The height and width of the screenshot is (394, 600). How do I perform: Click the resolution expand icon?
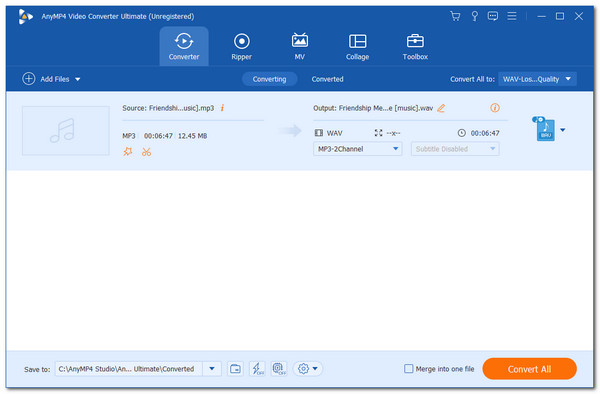click(x=378, y=133)
